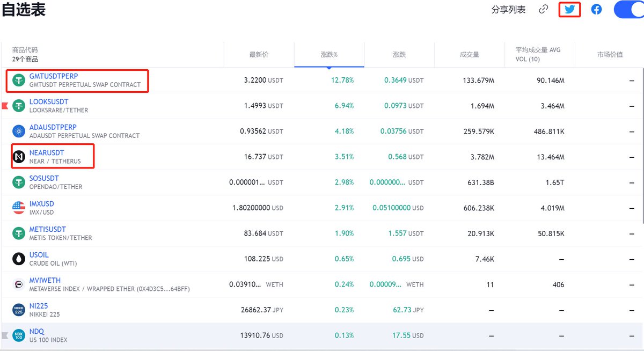
Task: Click the GMTUSDTPERP Tether coin icon
Action: [x=19, y=81]
